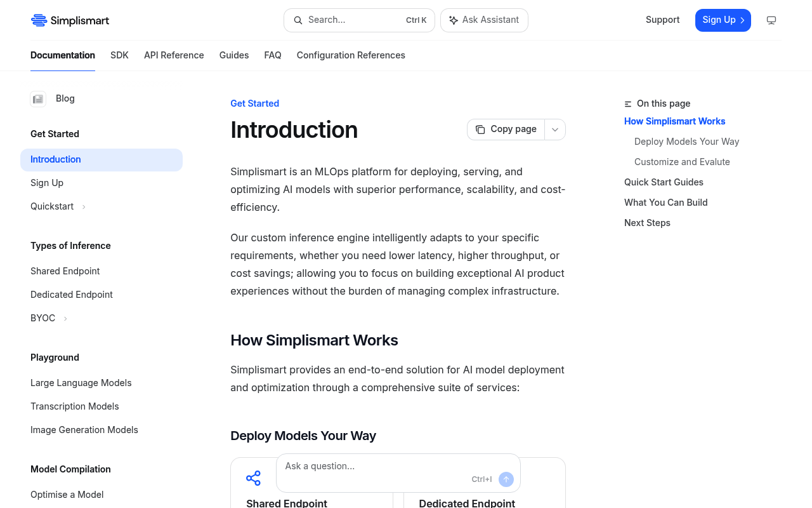Select the SDK tab

(x=119, y=55)
